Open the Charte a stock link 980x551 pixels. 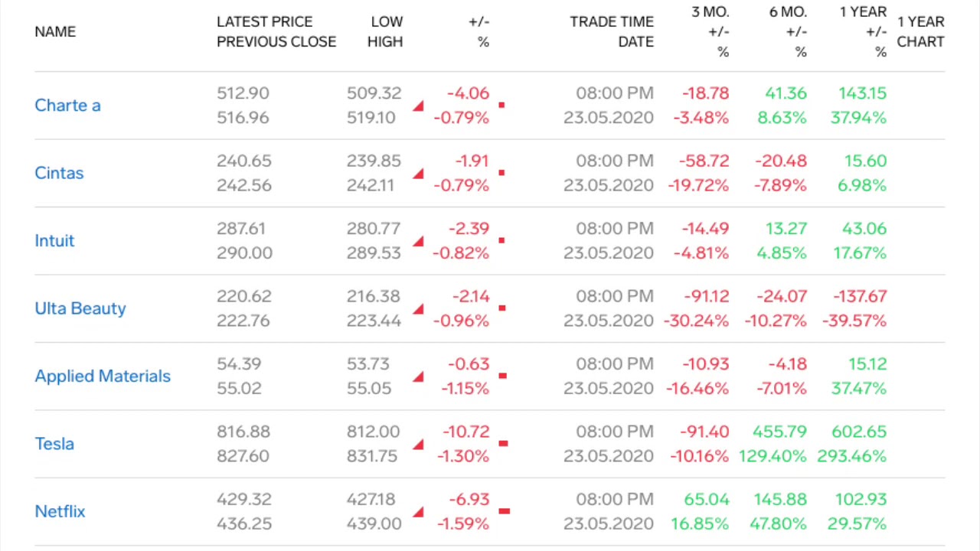pos(67,106)
